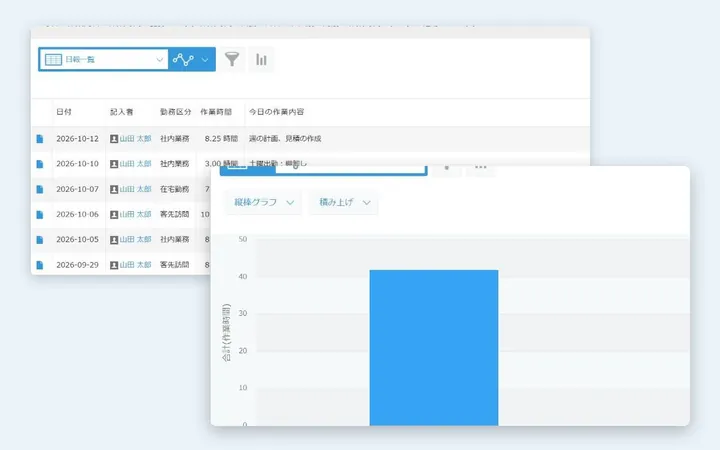
Task: Click the 10 label on chart axis
Action: tap(243, 388)
